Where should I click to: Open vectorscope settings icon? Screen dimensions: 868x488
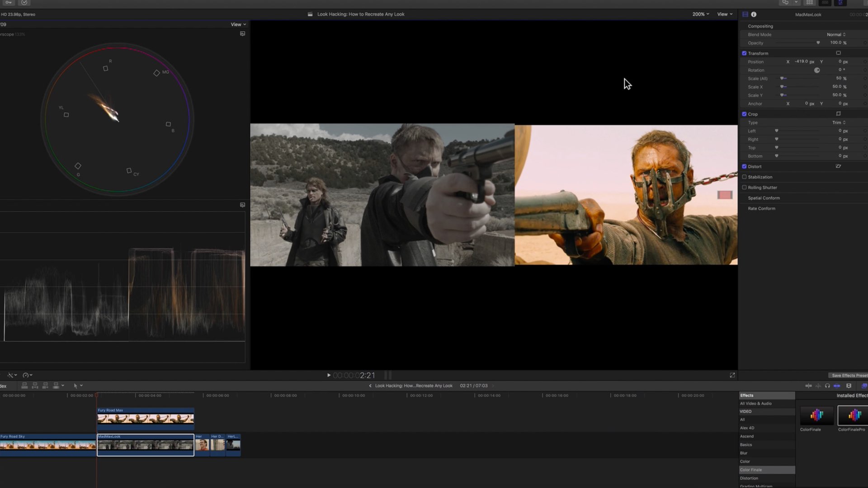243,34
